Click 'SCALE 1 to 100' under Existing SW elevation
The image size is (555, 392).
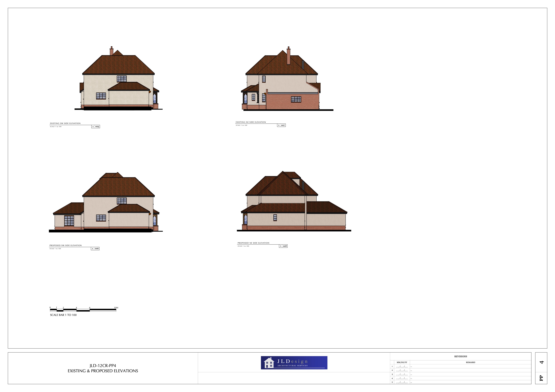[56, 127]
